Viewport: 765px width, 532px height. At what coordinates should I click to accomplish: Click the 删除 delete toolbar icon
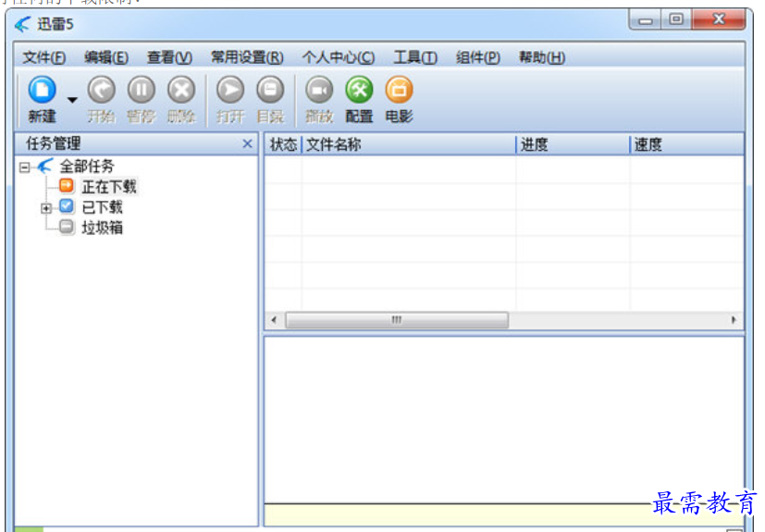[x=181, y=99]
